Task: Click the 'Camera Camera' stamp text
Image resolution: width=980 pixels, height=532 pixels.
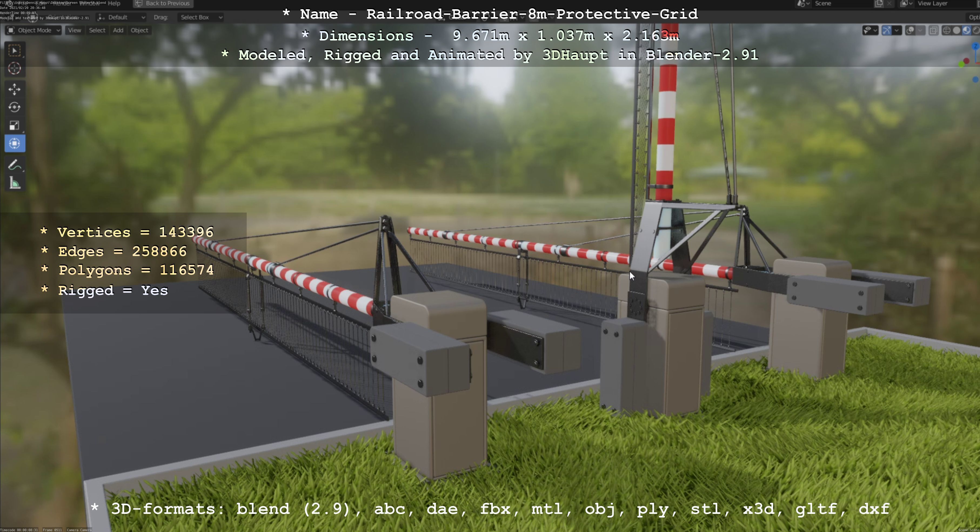Action: point(79,530)
